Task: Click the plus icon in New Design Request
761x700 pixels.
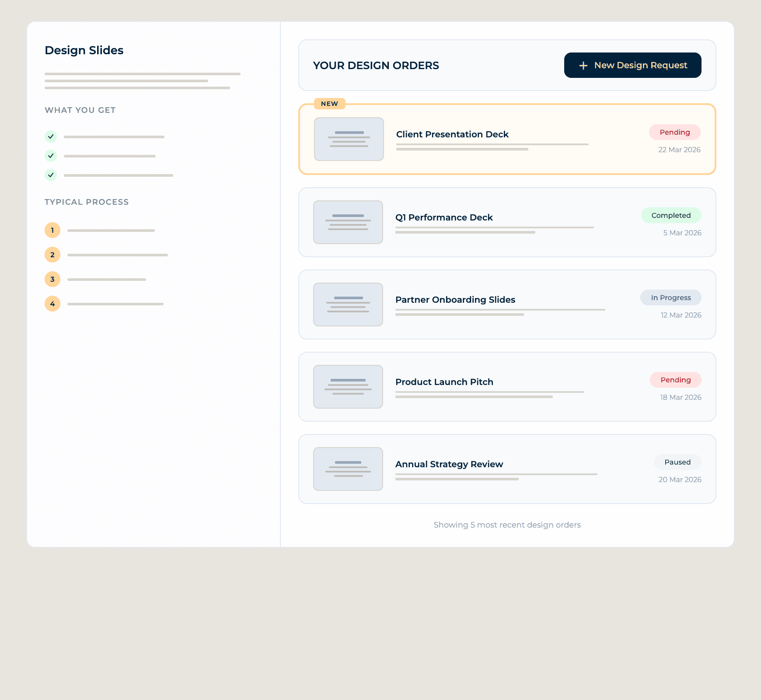Action: [583, 66]
